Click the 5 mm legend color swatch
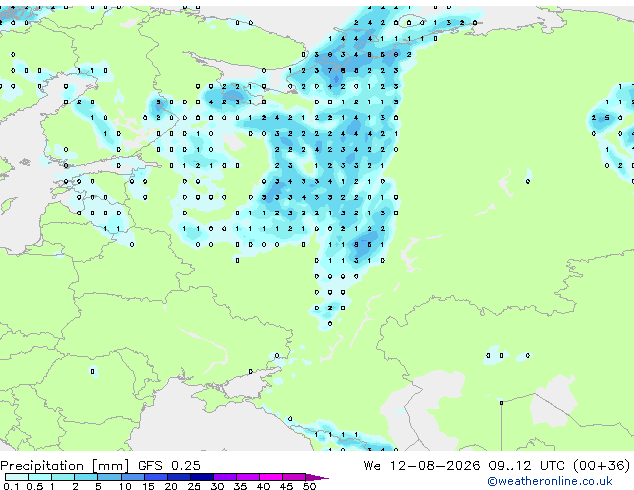This screenshot has height=490, width=634. [x=109, y=477]
